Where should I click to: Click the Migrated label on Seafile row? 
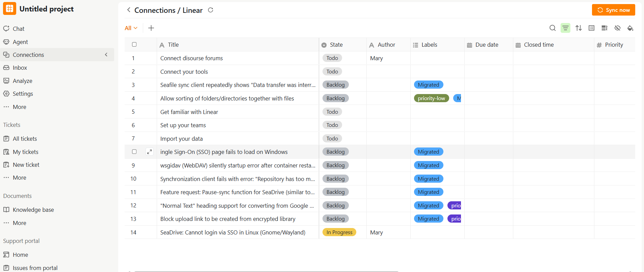click(429, 85)
